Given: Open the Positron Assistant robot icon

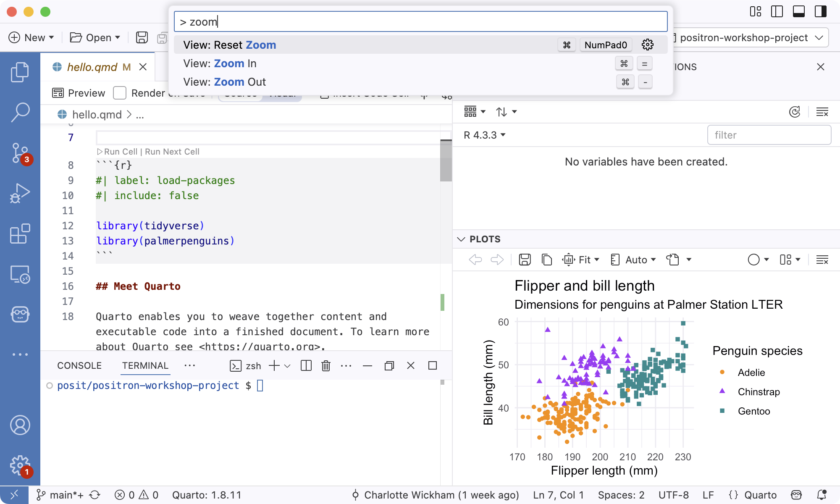Looking at the screenshot, I should (x=20, y=314).
